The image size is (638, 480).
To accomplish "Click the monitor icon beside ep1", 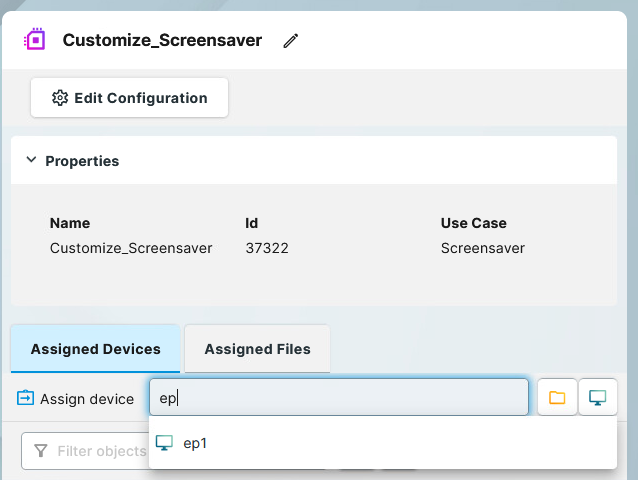I will [x=165, y=443].
